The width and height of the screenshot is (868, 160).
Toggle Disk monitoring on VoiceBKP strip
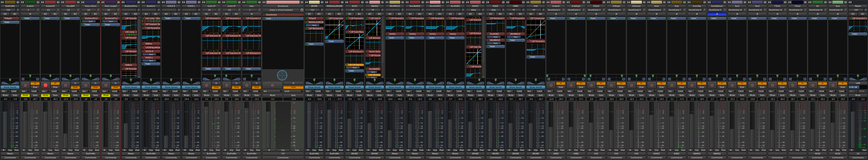pyautogui.click(x=75, y=87)
